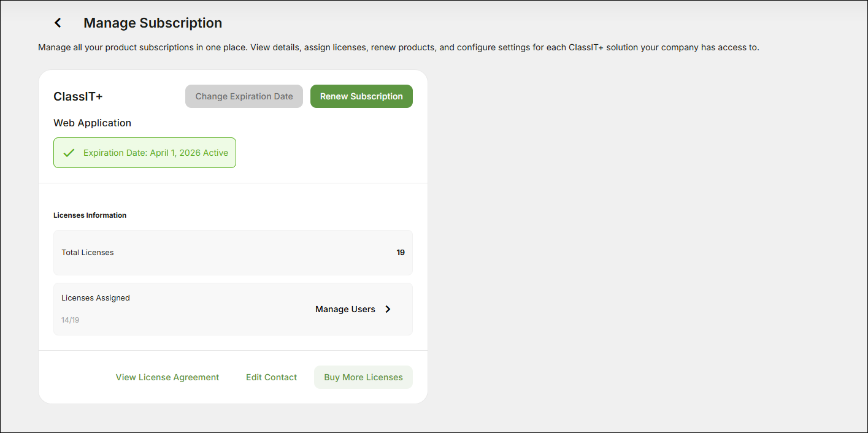Edit Contact information
The height and width of the screenshot is (433, 868).
point(271,377)
